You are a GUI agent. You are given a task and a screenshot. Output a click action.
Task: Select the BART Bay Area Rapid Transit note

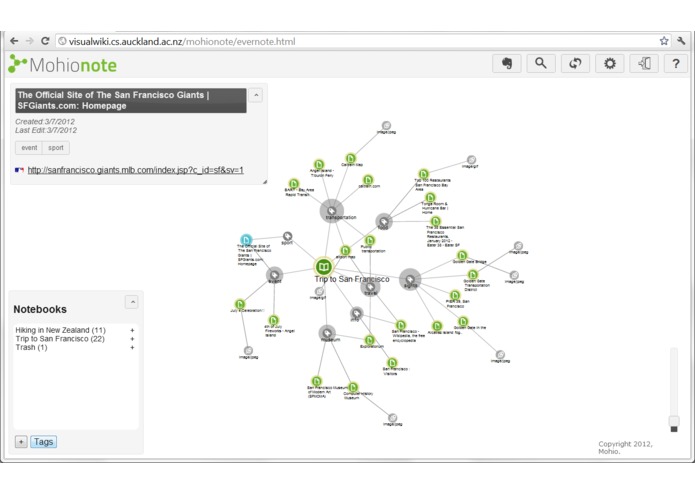tap(294, 183)
